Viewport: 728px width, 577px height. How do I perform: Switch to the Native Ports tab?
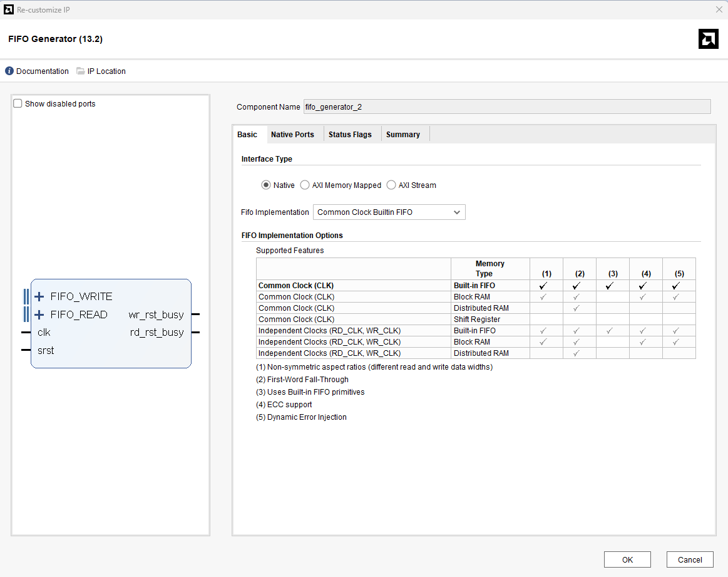(292, 135)
